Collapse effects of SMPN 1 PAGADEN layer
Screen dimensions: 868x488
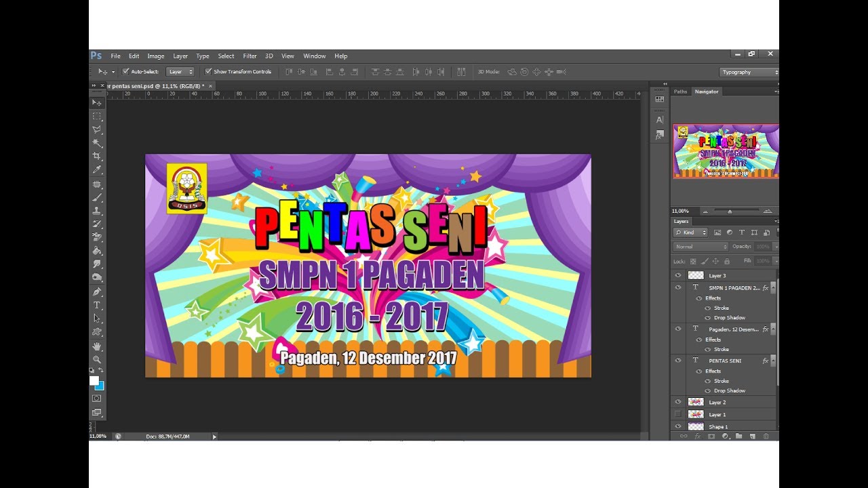coord(774,287)
